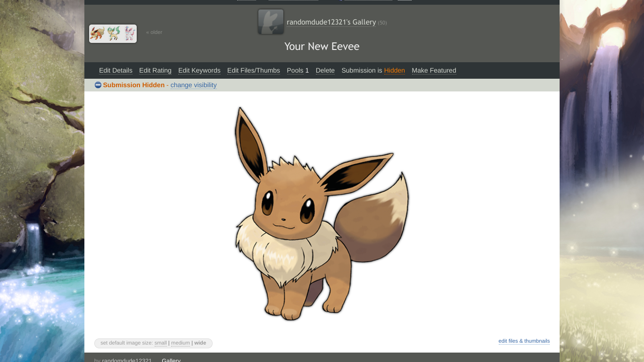Viewport: 644px width, 362px height.
Task: Open Pools 1 menu item
Action: tap(297, 70)
